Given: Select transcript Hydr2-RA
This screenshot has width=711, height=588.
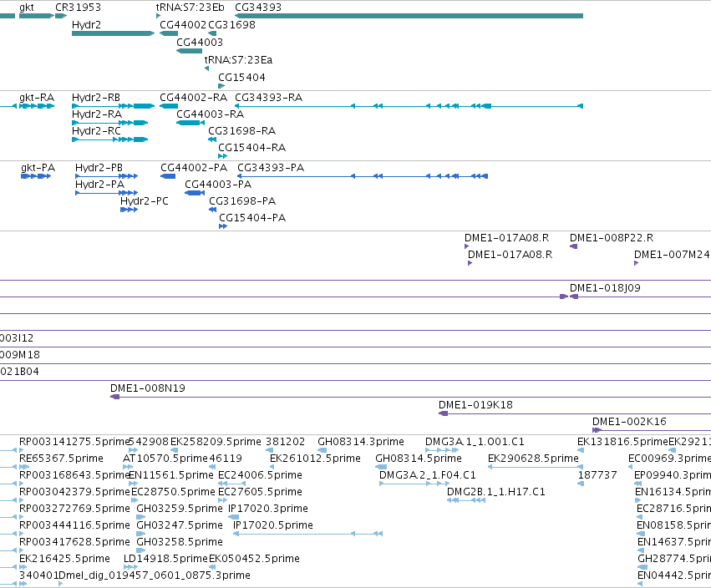Looking at the screenshot, I should [x=109, y=123].
